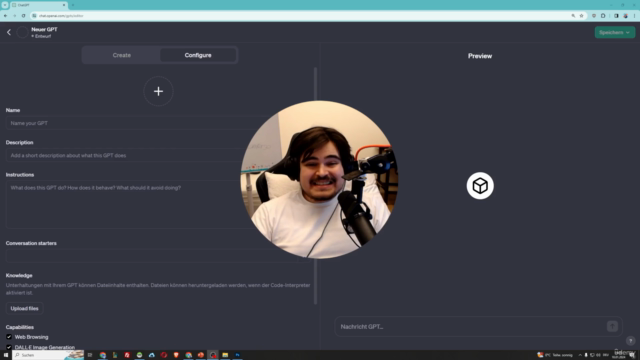The width and height of the screenshot is (640, 360).
Task: Open the browser profile avatar
Action: [625, 16]
